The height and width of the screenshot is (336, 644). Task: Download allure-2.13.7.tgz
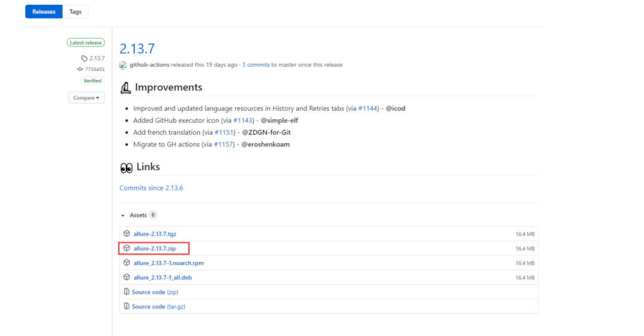[155, 234]
